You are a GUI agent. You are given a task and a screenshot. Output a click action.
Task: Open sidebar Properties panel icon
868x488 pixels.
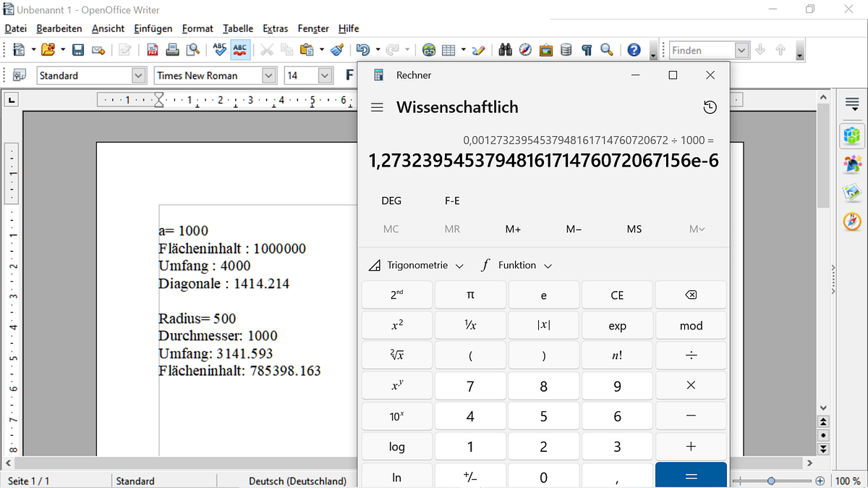coord(852,135)
